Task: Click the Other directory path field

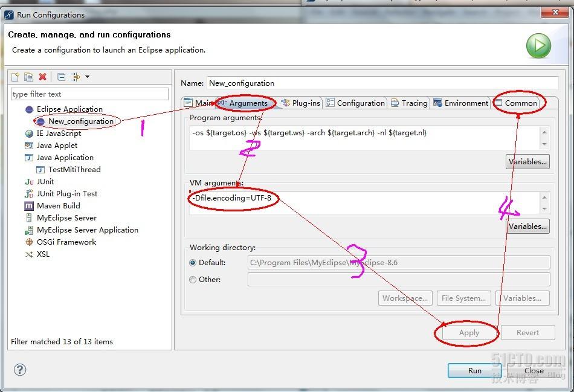Action: (x=399, y=280)
